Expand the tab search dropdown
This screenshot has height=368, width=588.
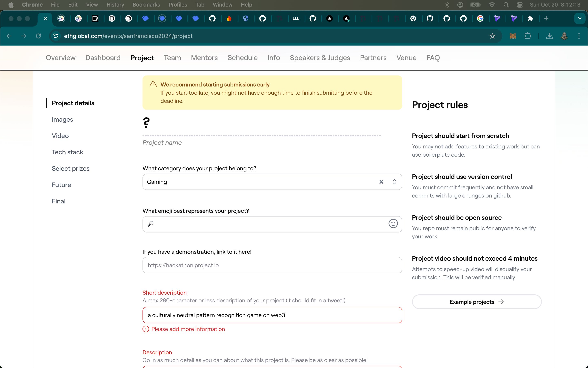(580, 18)
